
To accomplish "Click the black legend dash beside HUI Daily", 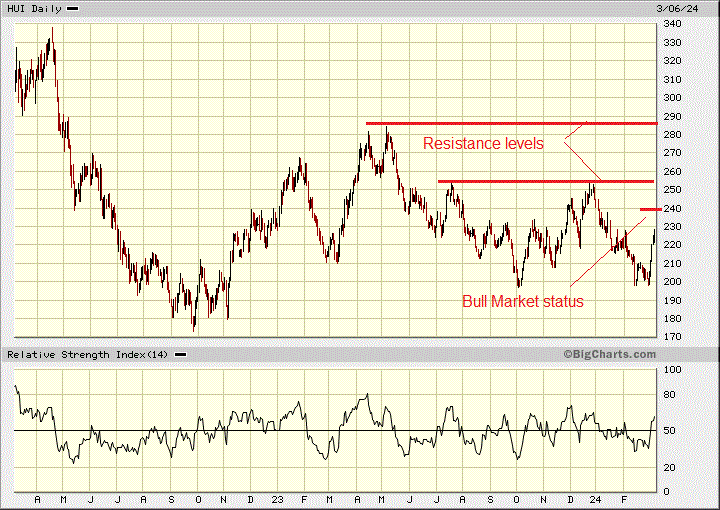I will pyautogui.click(x=72, y=8).
